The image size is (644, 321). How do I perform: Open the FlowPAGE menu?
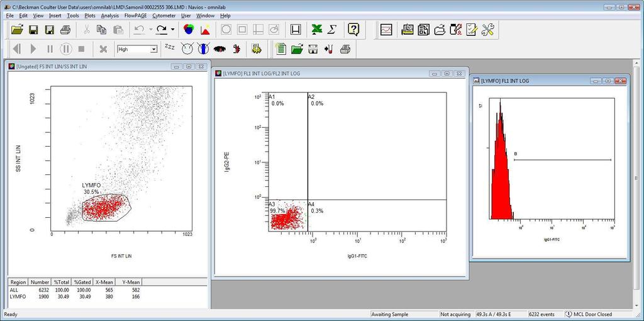(136, 16)
